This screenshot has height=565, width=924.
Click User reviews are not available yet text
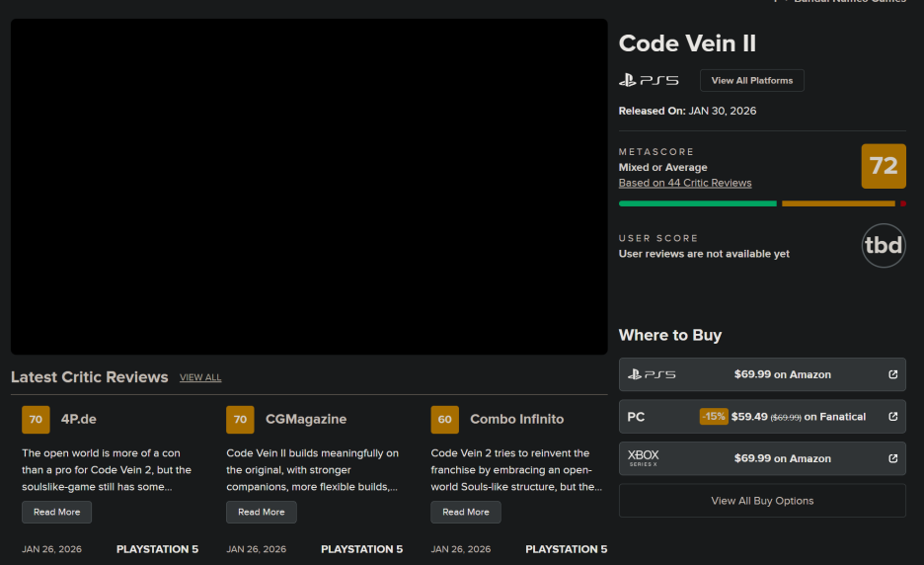pos(704,254)
